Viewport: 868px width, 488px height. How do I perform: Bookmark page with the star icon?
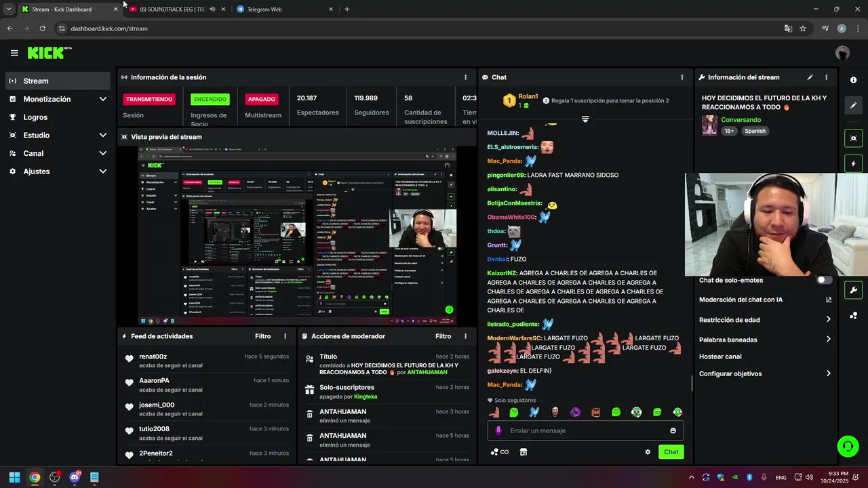coord(803,28)
